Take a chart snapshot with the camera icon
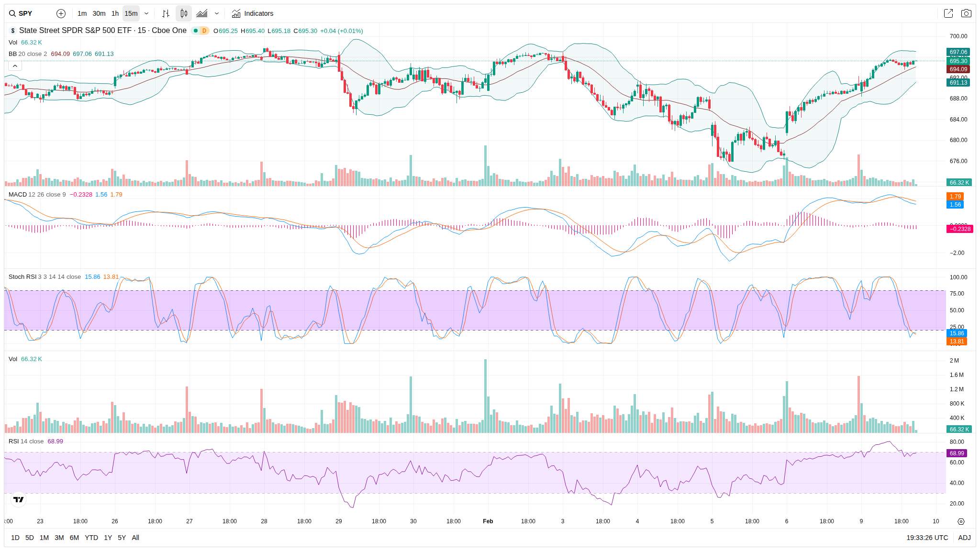Viewport: 980px width, 551px height. 966,13
